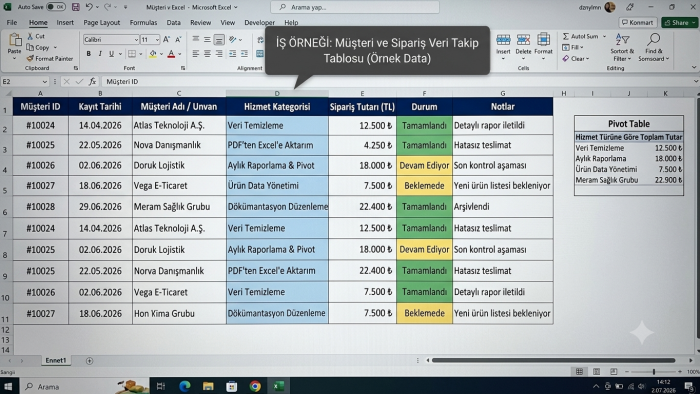Click the Sort & Filter icon
This screenshot has width=700, height=394.
pyautogui.click(x=622, y=39)
